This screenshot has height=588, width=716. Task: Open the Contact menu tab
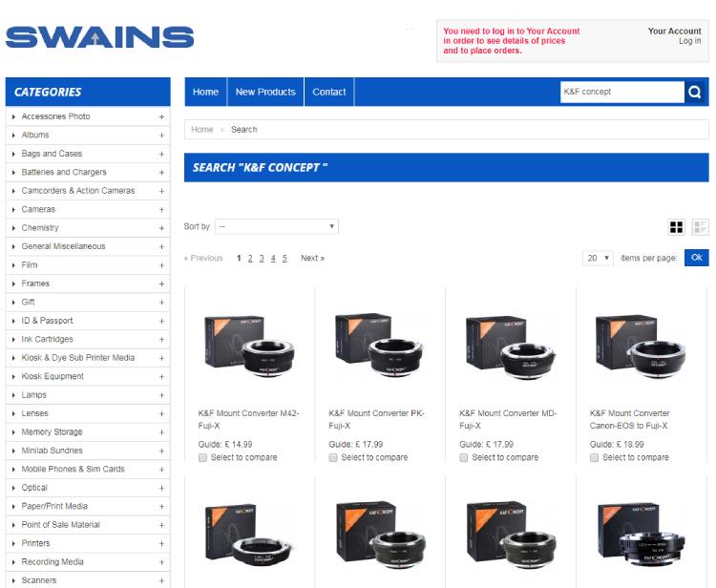329,92
